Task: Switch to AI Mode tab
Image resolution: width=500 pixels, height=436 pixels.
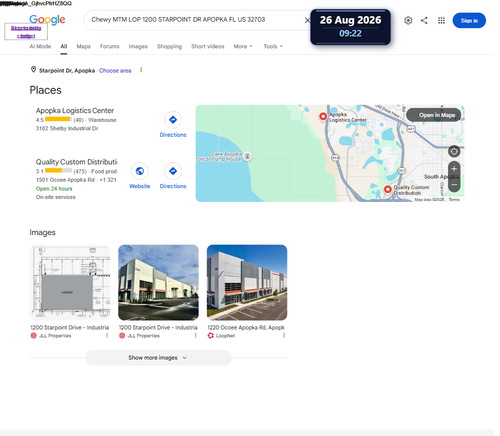Action: pos(40,46)
